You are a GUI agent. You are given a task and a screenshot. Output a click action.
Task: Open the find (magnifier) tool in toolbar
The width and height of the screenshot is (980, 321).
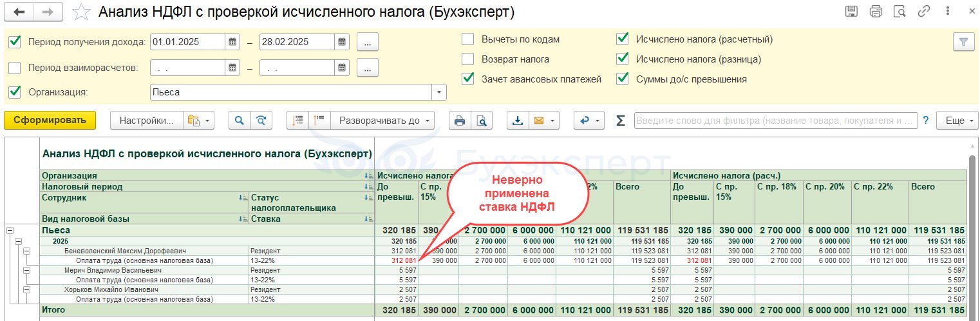pos(240,121)
